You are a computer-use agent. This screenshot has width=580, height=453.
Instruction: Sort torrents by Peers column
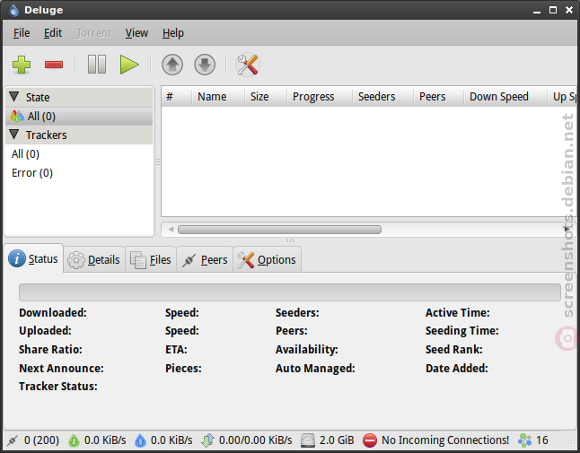(x=438, y=97)
